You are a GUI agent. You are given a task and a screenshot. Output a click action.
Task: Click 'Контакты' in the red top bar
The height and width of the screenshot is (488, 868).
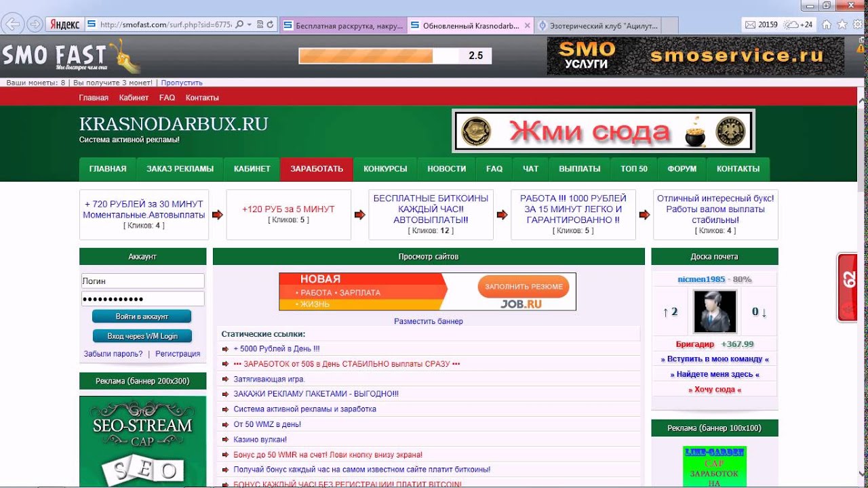(202, 98)
